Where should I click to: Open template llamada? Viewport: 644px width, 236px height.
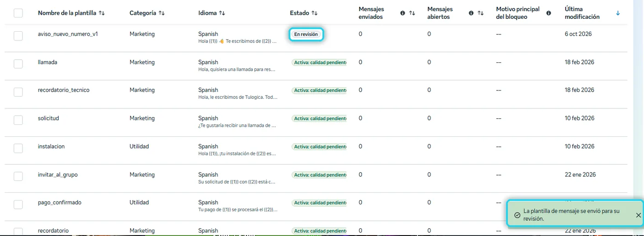coord(47,62)
